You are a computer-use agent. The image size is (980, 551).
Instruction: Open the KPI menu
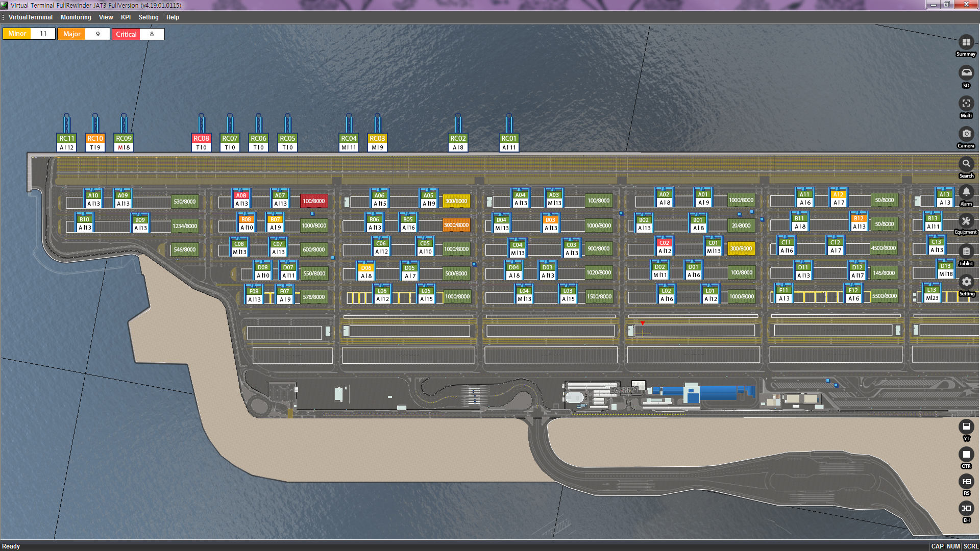(x=126, y=17)
